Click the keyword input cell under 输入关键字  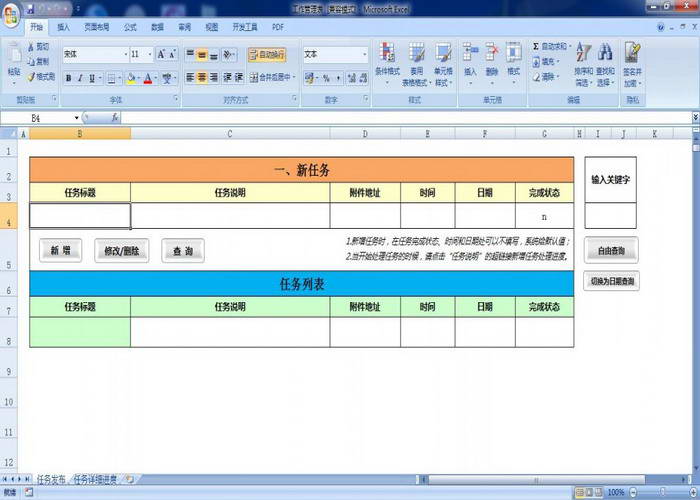(x=610, y=216)
